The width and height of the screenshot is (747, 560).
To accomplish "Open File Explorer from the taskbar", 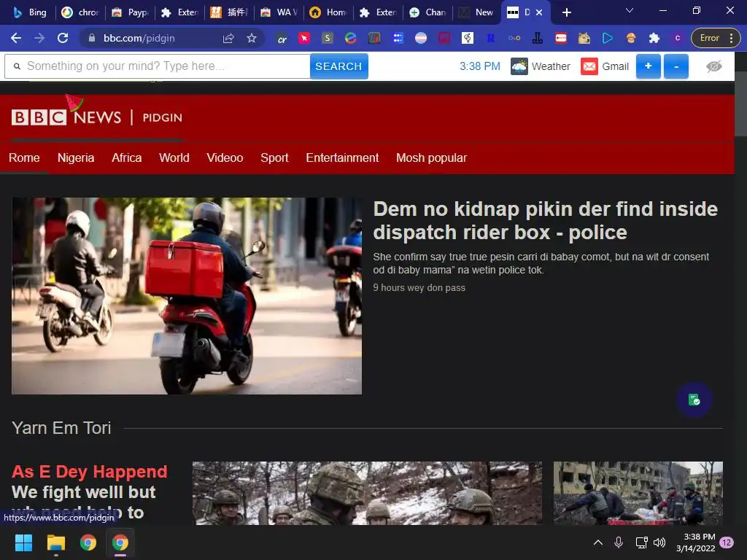I will (x=55, y=542).
